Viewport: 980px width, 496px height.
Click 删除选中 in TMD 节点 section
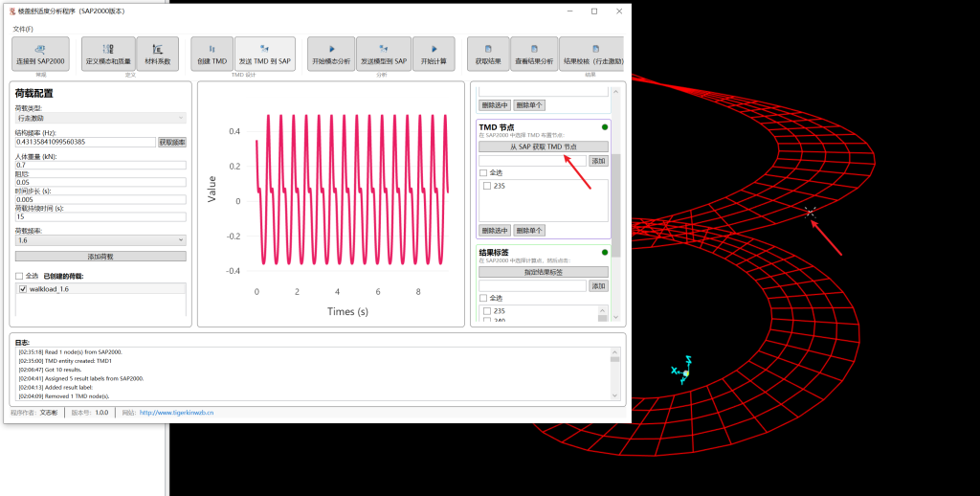pos(495,231)
